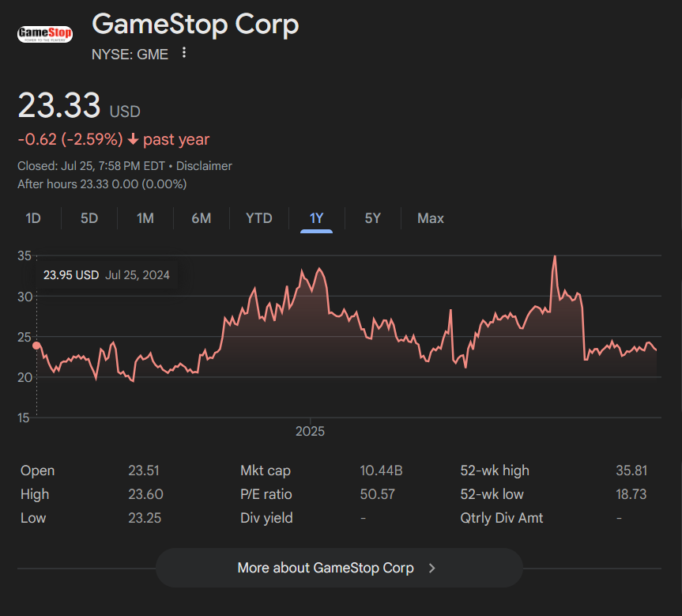Switch chart to 1D range
The image size is (682, 616).
(33, 218)
